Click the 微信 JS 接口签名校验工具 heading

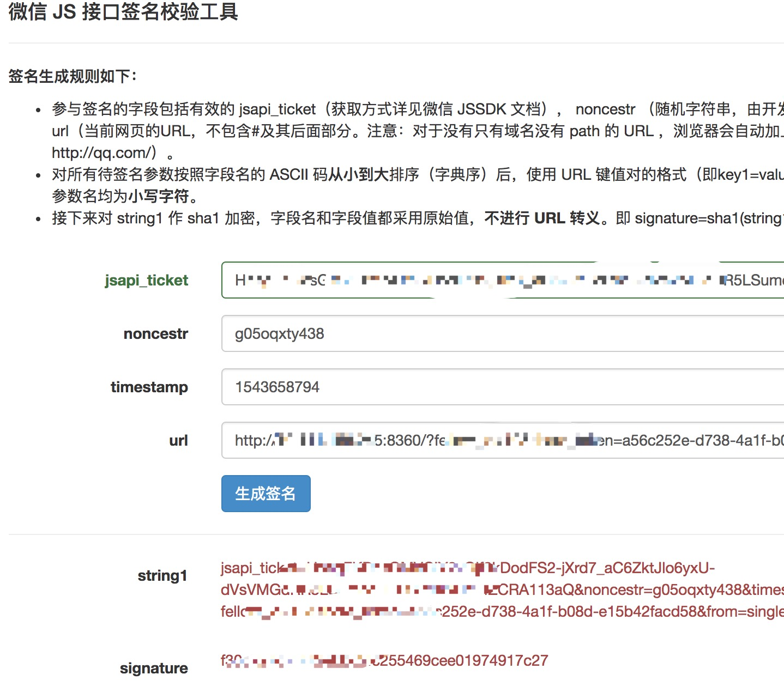[x=123, y=11]
